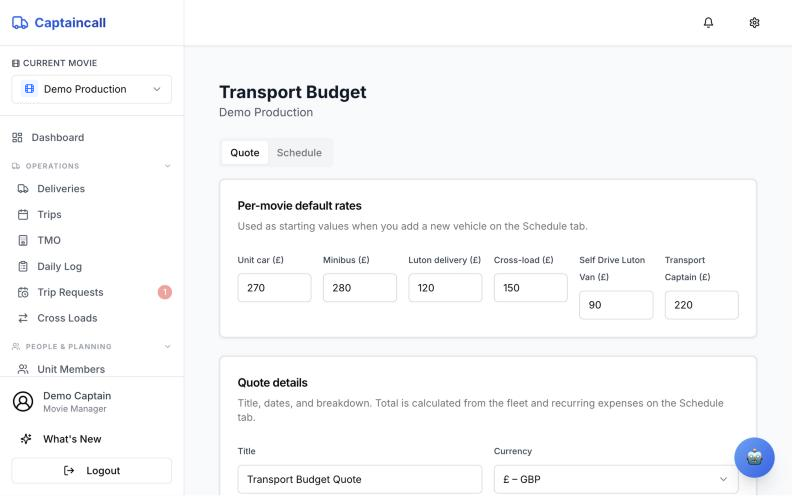The width and height of the screenshot is (800, 500).
Task: Click the Daily Log clipboard icon
Action: tap(23, 266)
